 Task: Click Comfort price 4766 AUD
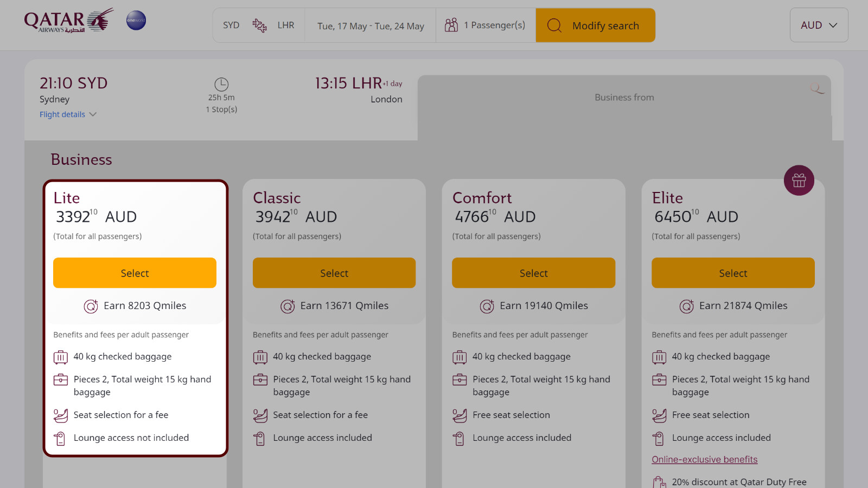click(495, 216)
